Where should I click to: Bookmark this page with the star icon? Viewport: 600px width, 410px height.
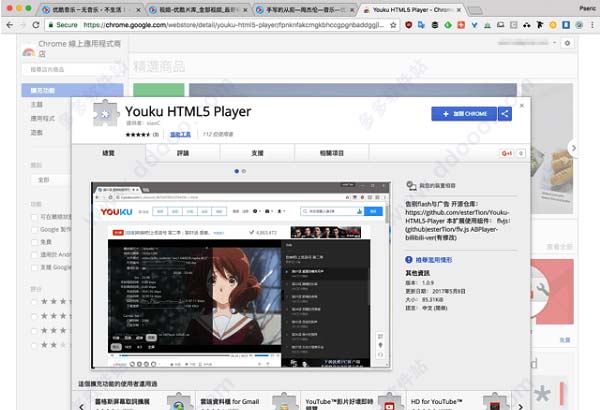(393, 25)
